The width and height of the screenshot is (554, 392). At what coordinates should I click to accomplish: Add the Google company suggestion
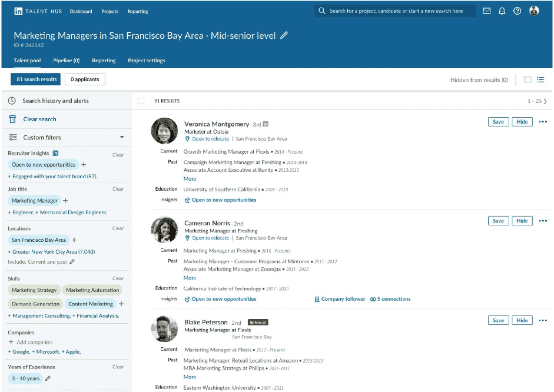click(x=19, y=352)
